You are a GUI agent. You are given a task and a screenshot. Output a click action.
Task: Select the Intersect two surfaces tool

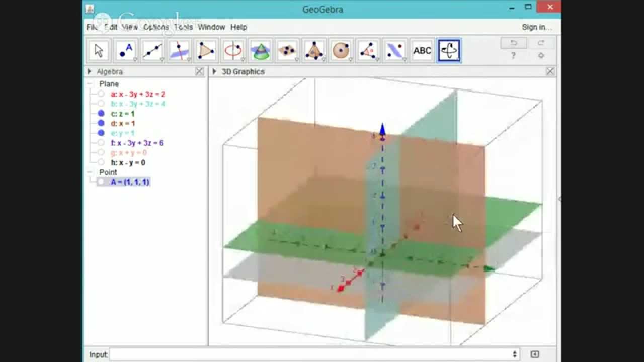(x=260, y=51)
